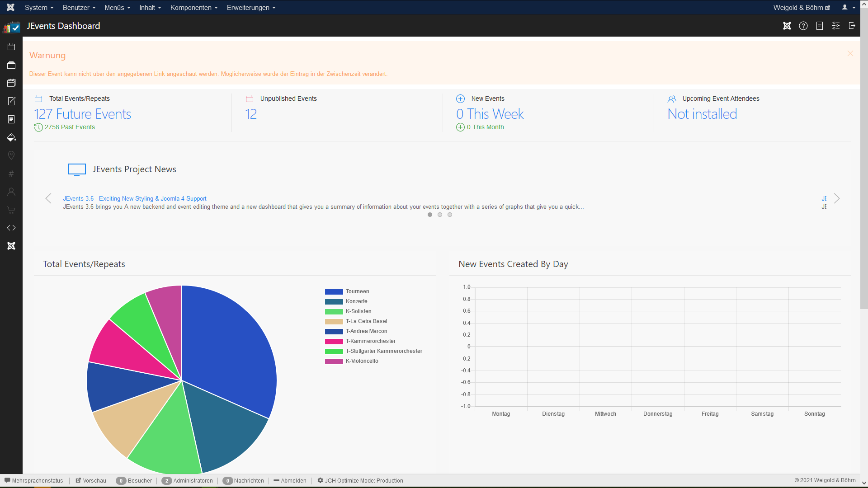Open the second stacked-window sidebar icon

11,65
